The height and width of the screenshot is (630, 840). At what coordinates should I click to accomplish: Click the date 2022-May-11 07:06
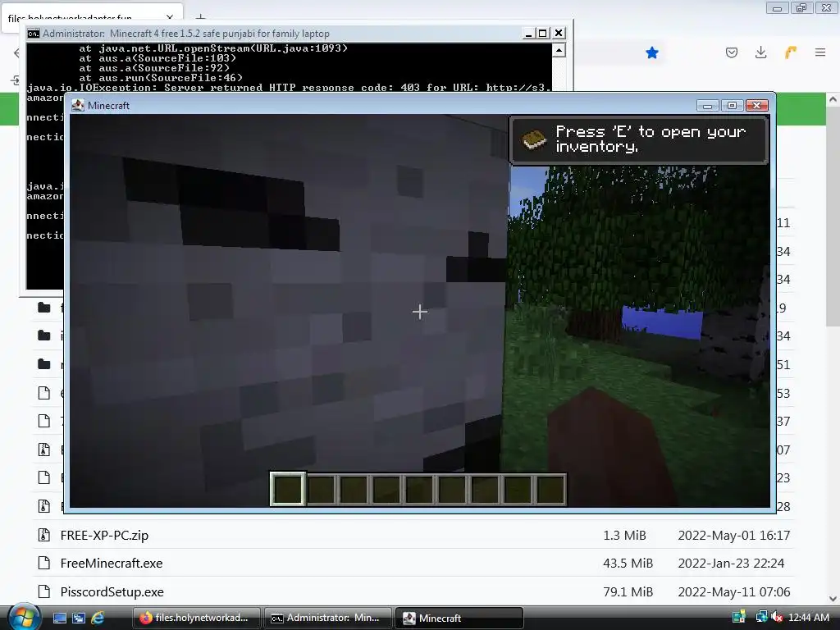click(734, 592)
